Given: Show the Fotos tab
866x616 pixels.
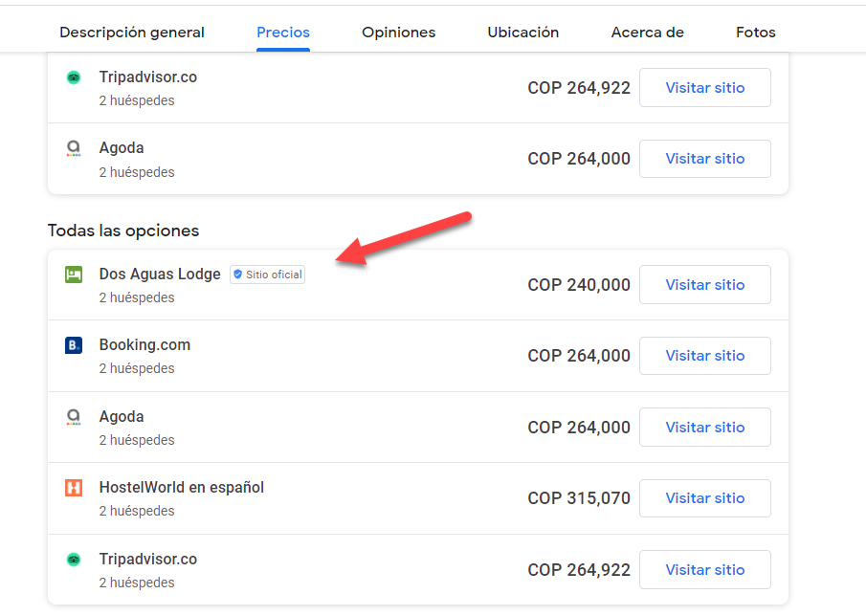Looking at the screenshot, I should [x=756, y=32].
